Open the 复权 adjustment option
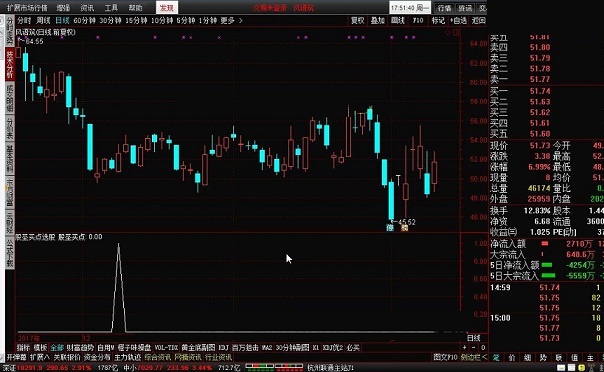The height and width of the screenshot is (372, 604). 357,20
